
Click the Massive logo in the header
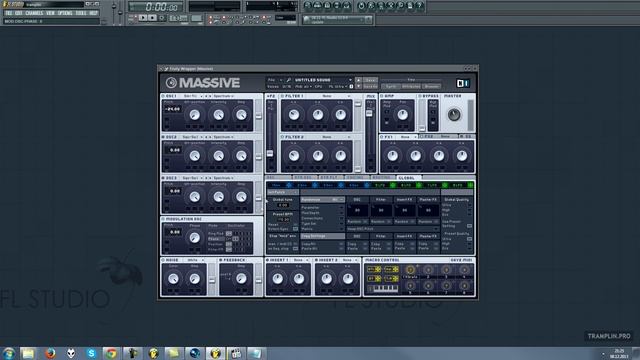pos(203,83)
